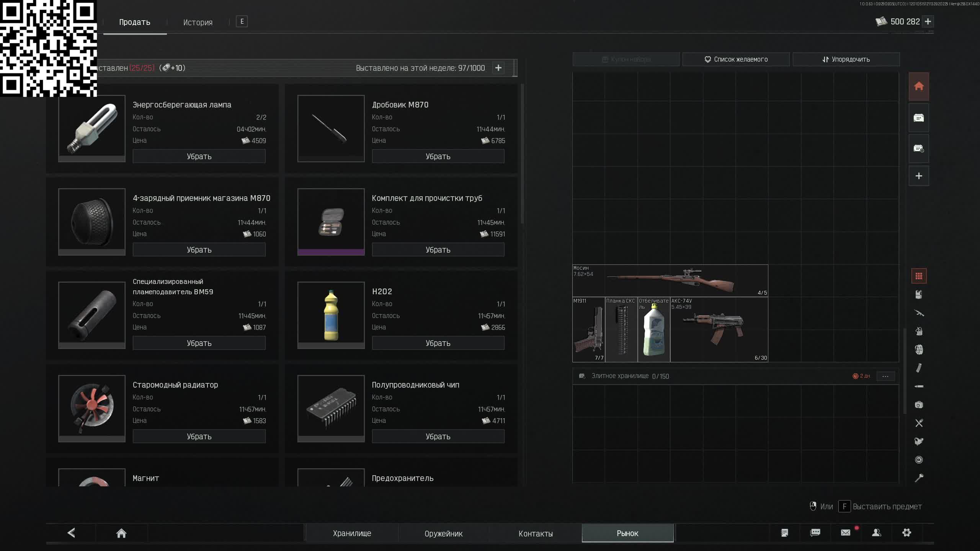
Task: Filter stash by keys category
Action: coord(919,478)
